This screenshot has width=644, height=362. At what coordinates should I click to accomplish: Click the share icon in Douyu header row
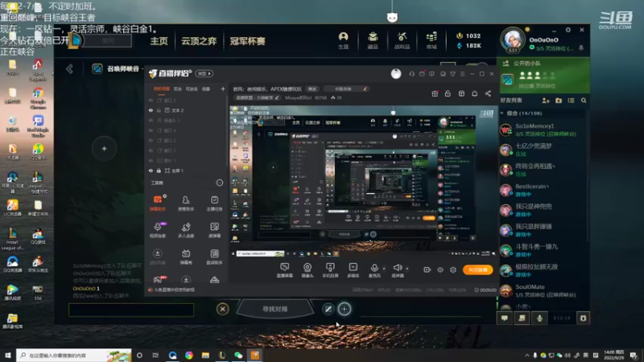488,93
